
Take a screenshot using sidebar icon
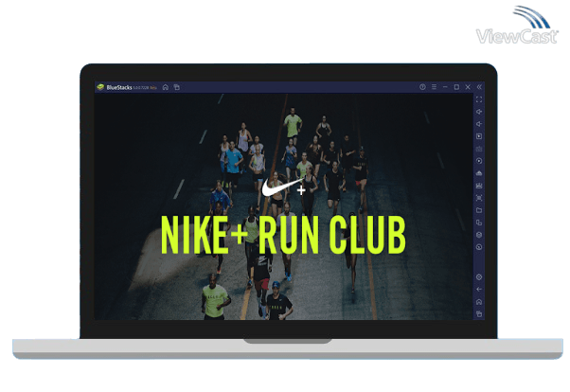point(479,198)
